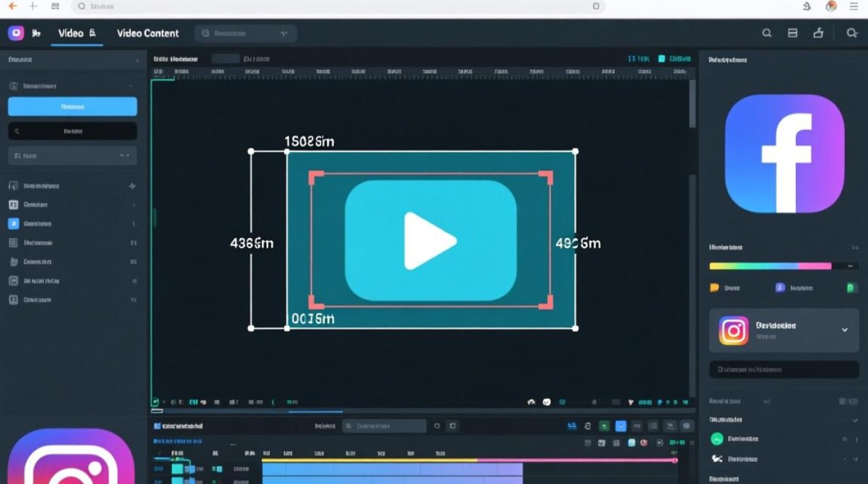Open the dropdown field beside Video Content

click(245, 34)
